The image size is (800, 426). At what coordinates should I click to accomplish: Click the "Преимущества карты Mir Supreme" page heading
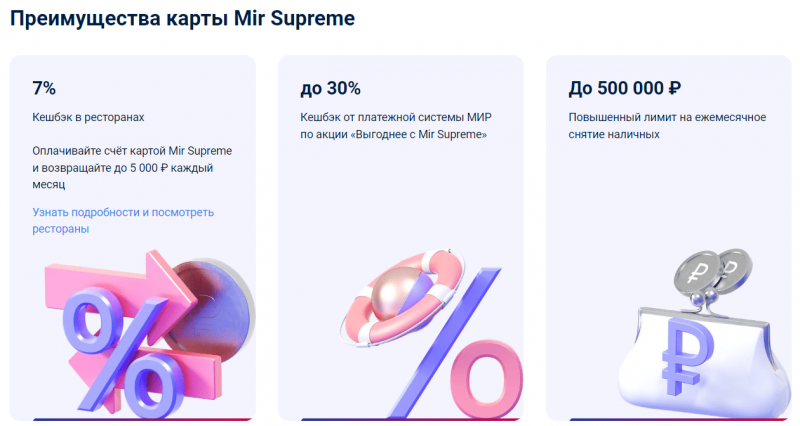[x=182, y=18]
